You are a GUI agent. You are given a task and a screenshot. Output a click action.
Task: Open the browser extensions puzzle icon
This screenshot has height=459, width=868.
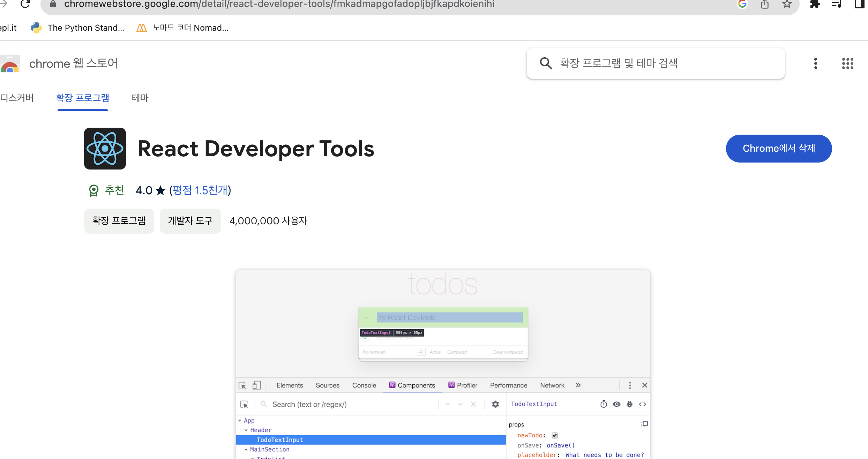coord(815,4)
